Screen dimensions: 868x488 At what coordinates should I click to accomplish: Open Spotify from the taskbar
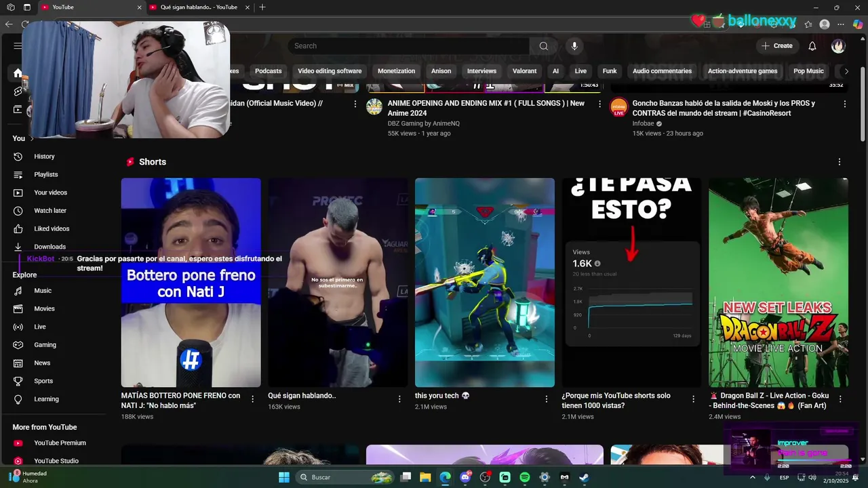tap(525, 477)
